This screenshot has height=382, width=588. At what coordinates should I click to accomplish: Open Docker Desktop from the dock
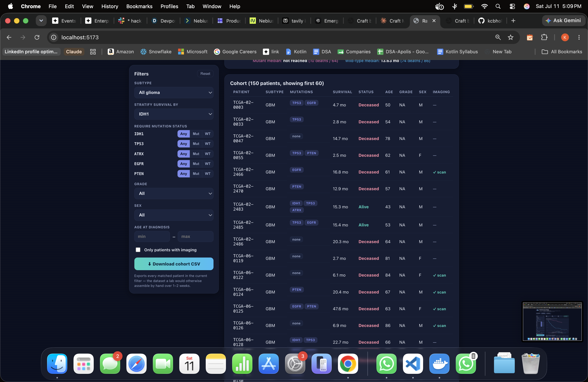tap(439, 364)
